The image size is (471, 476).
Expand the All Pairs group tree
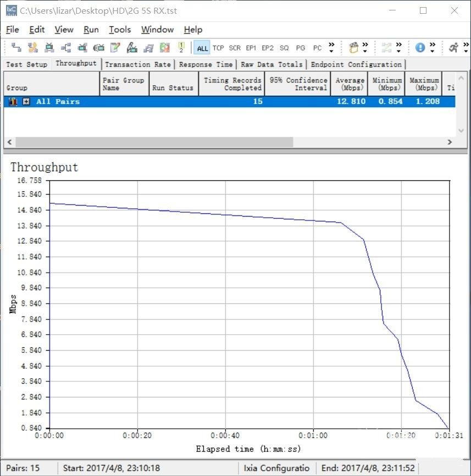coord(26,102)
